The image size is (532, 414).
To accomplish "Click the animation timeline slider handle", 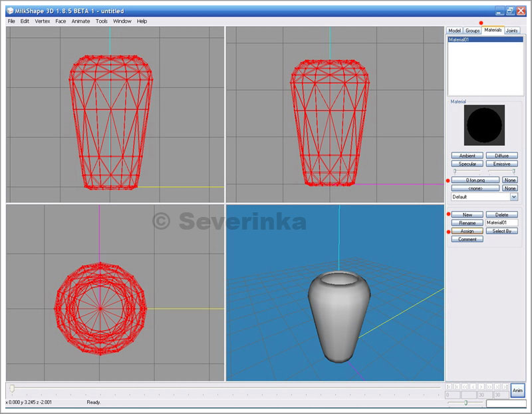I will click(x=11, y=388).
